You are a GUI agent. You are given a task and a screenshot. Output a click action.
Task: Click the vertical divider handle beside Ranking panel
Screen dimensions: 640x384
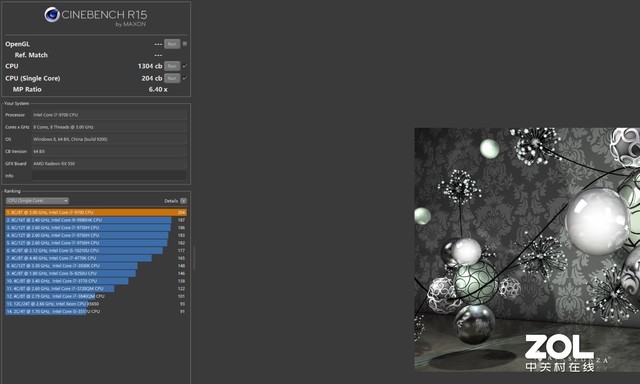tap(194, 257)
